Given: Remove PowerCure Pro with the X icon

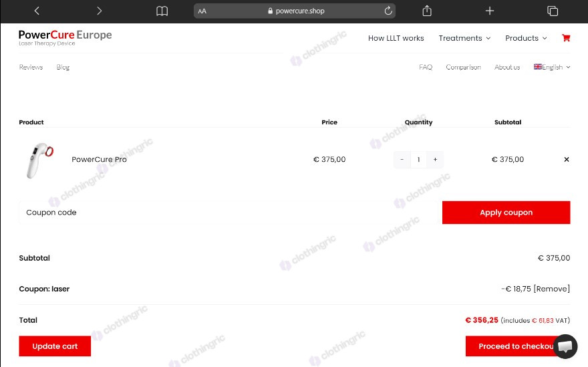Looking at the screenshot, I should click(x=566, y=160).
